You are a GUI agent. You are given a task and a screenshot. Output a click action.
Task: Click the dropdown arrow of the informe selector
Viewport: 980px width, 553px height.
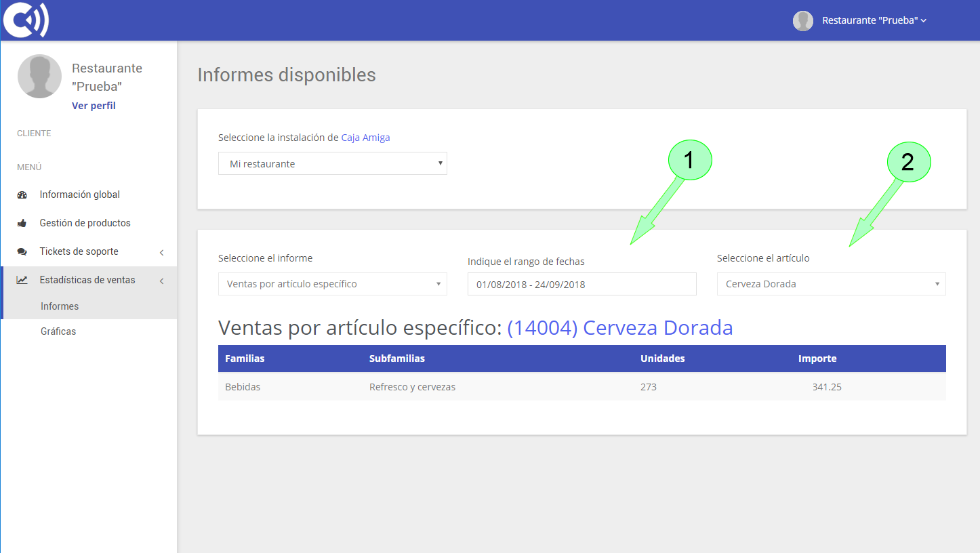(x=438, y=284)
